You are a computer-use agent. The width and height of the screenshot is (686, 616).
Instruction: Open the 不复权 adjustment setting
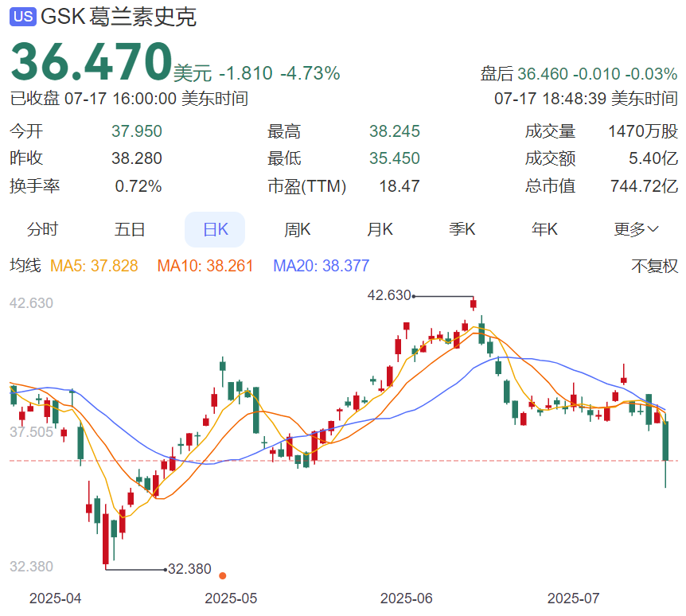point(654,266)
